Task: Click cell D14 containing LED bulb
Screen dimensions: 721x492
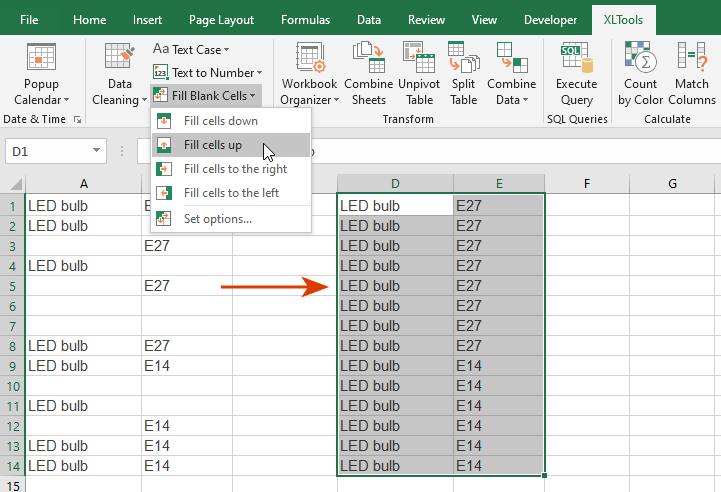Action: (x=395, y=466)
